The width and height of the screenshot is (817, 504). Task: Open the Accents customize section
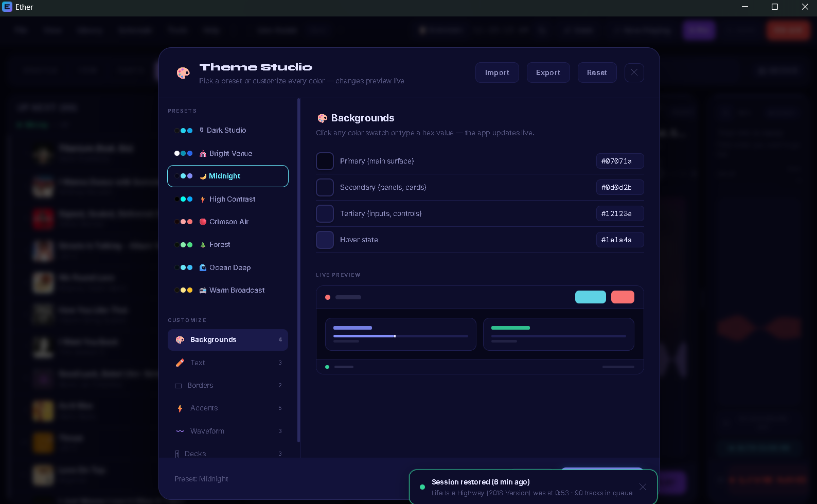click(228, 408)
